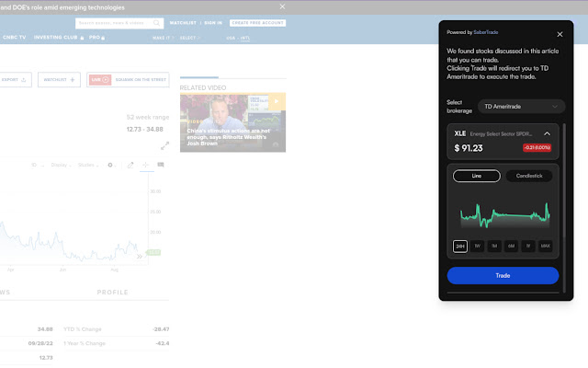Select the 24H time range

(x=459, y=246)
